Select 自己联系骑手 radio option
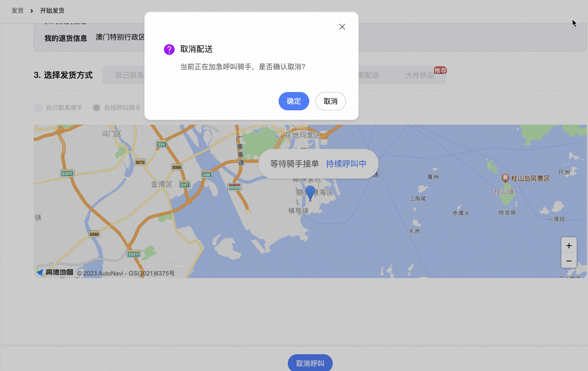The height and width of the screenshot is (371, 588). [38, 108]
